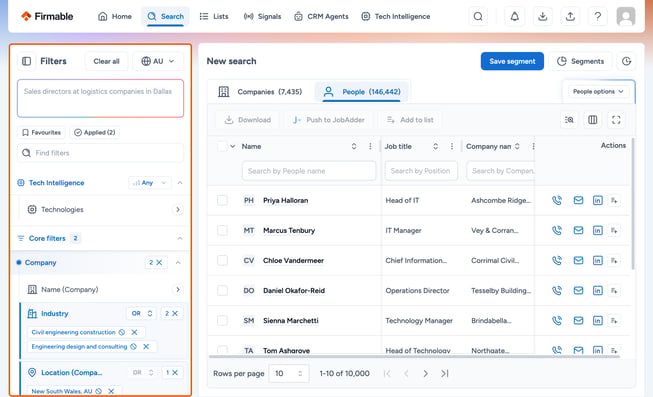The height and width of the screenshot is (397, 653).
Task: Open rows per page selector
Action: 289,374
